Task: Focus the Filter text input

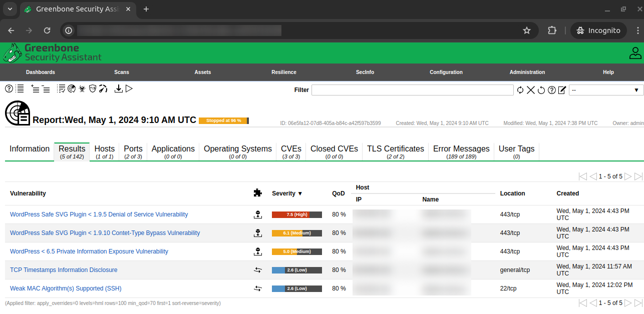Action: (413, 90)
